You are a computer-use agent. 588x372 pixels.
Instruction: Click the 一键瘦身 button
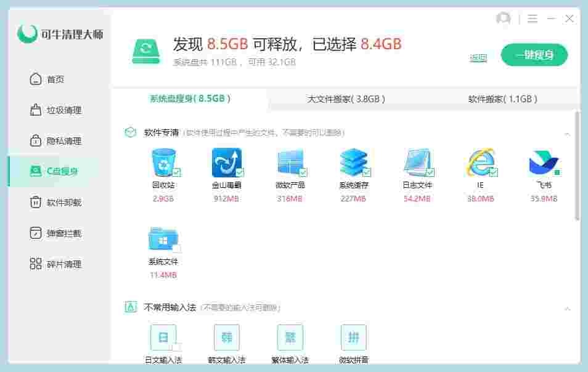pos(534,54)
